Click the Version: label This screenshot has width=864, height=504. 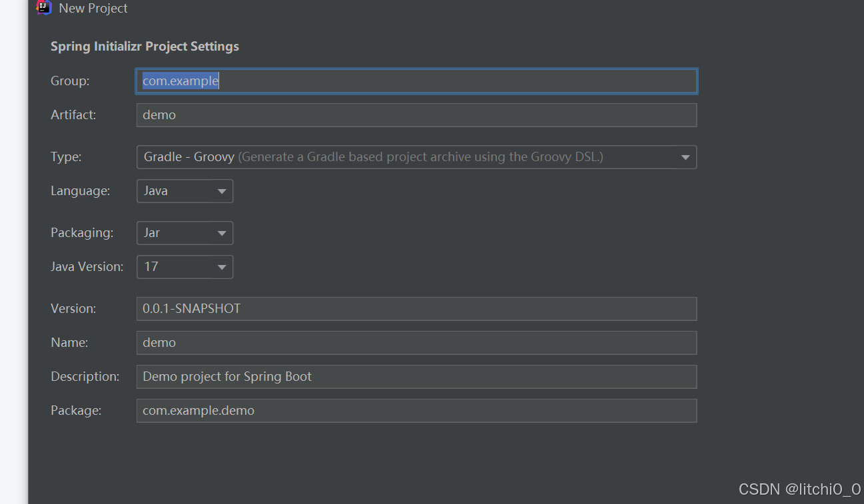pyautogui.click(x=73, y=309)
